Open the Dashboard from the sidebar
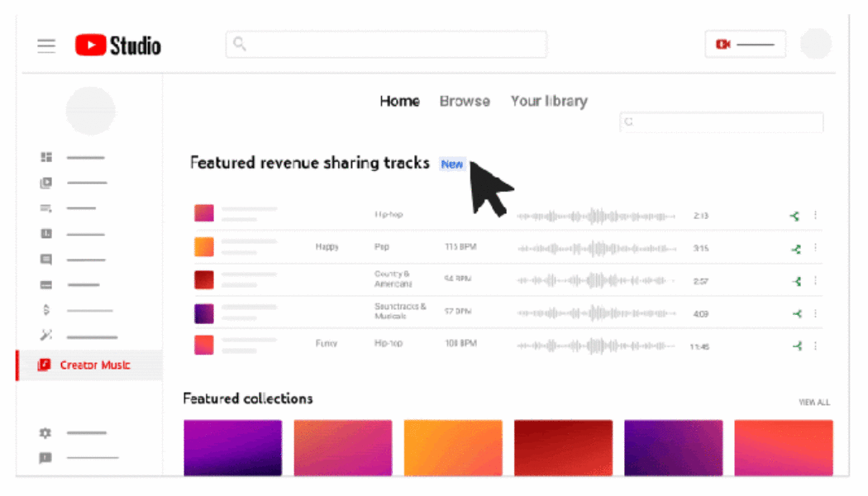 (46, 156)
